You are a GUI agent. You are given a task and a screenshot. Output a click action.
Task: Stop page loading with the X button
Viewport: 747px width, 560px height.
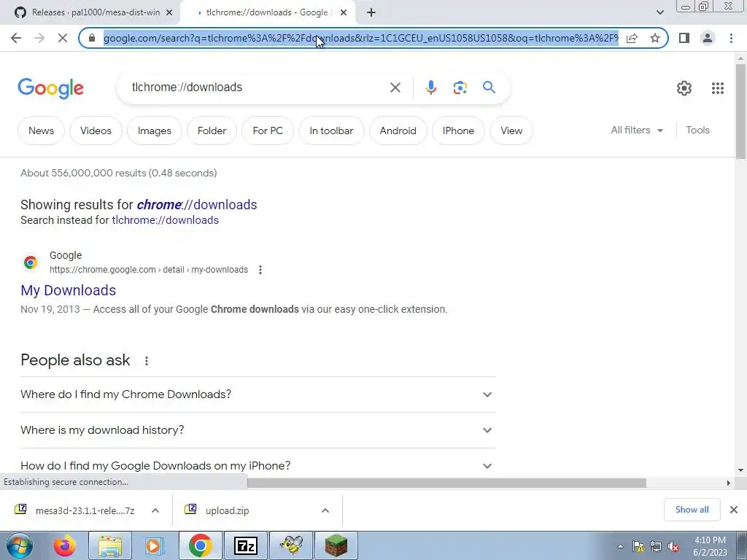point(63,38)
